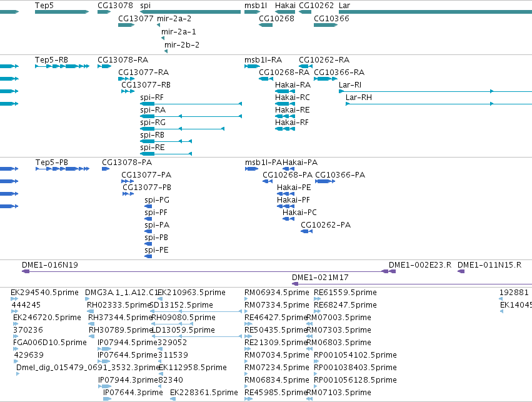Select the spi-RA transcript
532x402 pixels.
click(x=191, y=116)
